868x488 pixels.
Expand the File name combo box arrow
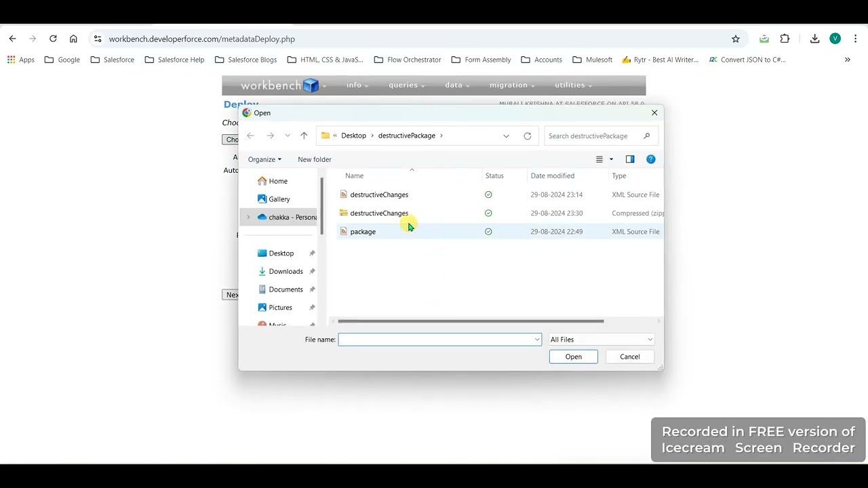pyautogui.click(x=537, y=340)
